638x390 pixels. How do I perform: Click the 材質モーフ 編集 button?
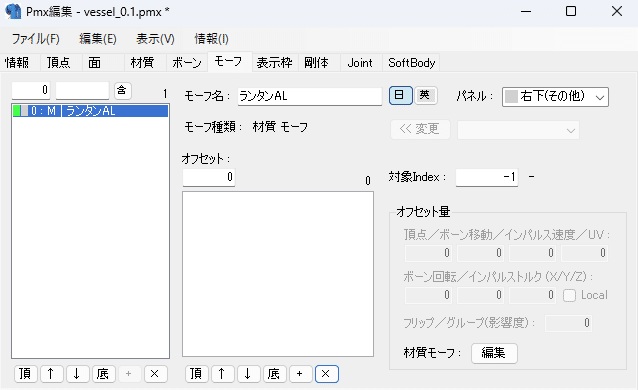click(494, 353)
